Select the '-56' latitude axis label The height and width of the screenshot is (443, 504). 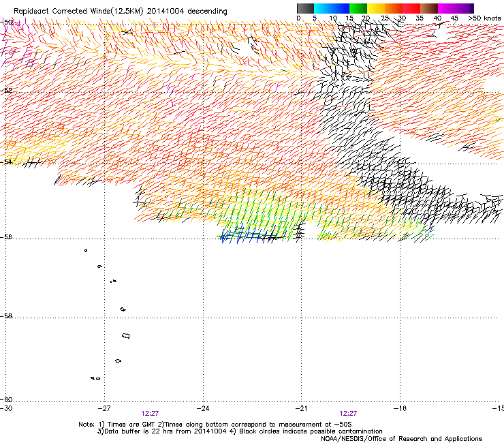[x=7, y=237]
